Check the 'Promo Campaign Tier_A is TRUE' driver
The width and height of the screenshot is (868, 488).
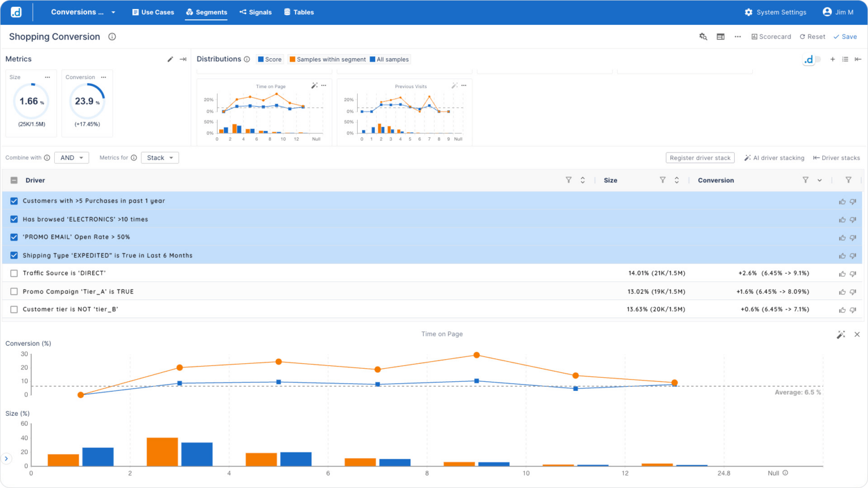(14, 291)
